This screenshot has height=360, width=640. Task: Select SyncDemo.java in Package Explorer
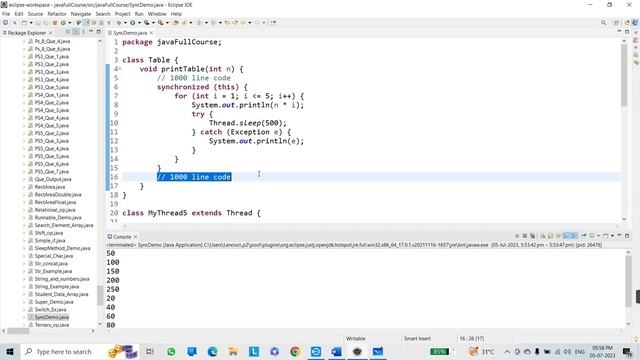[51, 317]
